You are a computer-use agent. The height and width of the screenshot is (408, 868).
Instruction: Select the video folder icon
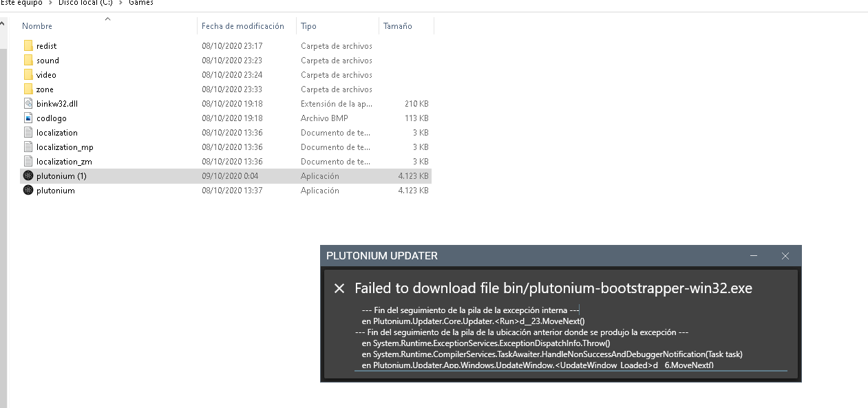(28, 74)
